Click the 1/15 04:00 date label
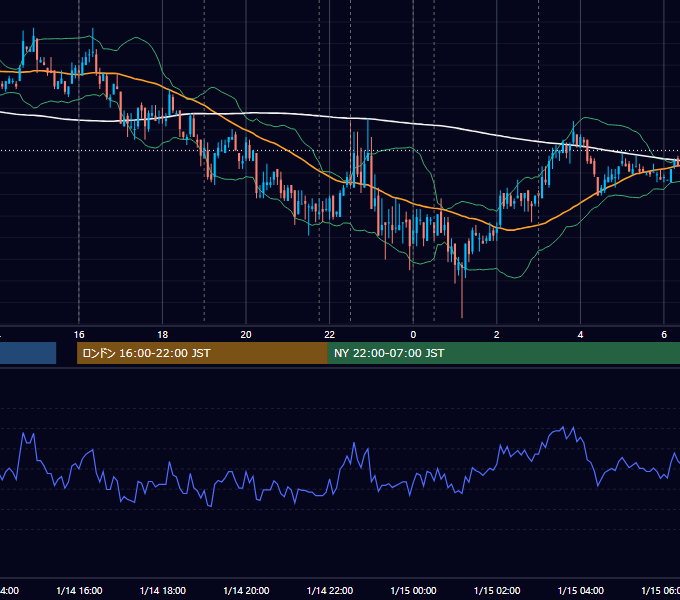The width and height of the screenshot is (680, 600). pos(580,590)
